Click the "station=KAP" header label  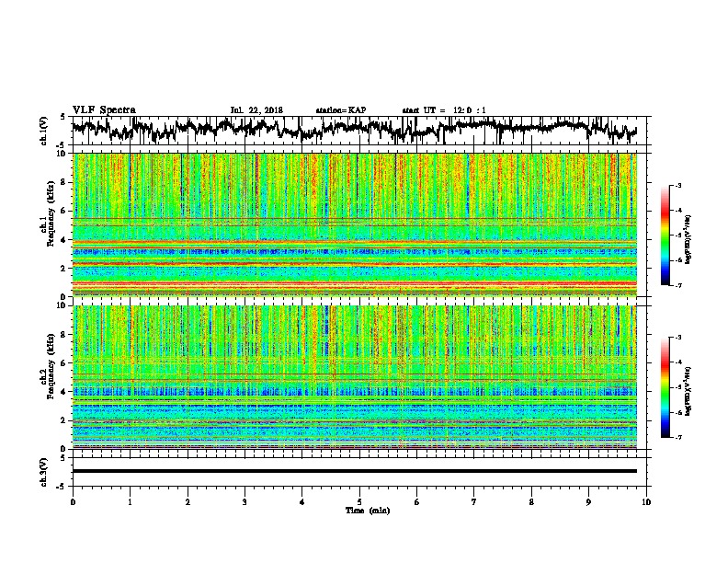(341, 110)
